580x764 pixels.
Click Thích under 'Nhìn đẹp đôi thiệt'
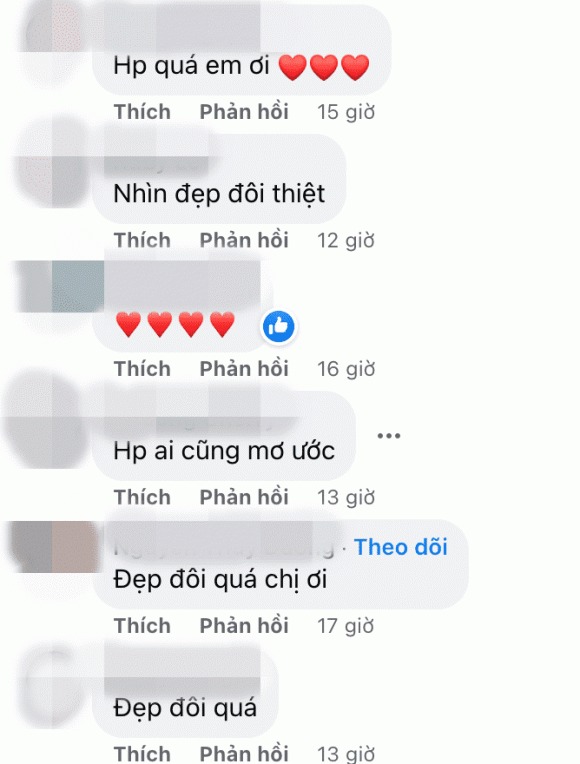pos(142,240)
